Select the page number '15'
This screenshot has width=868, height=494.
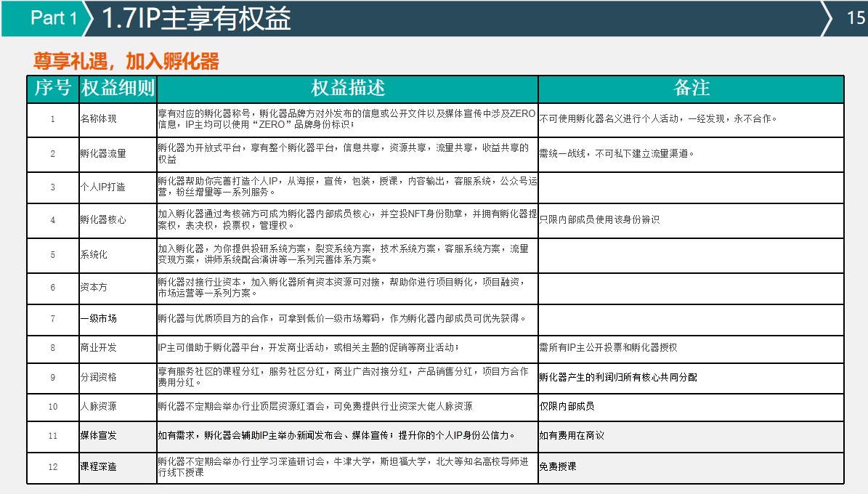pos(857,19)
